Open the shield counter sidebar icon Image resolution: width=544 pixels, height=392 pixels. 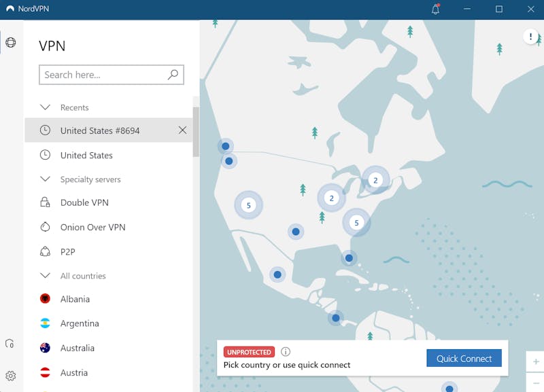click(10, 344)
